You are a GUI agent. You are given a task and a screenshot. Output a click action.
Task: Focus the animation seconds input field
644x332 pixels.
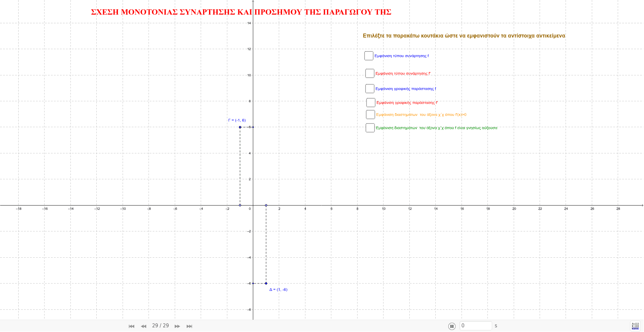click(476, 326)
